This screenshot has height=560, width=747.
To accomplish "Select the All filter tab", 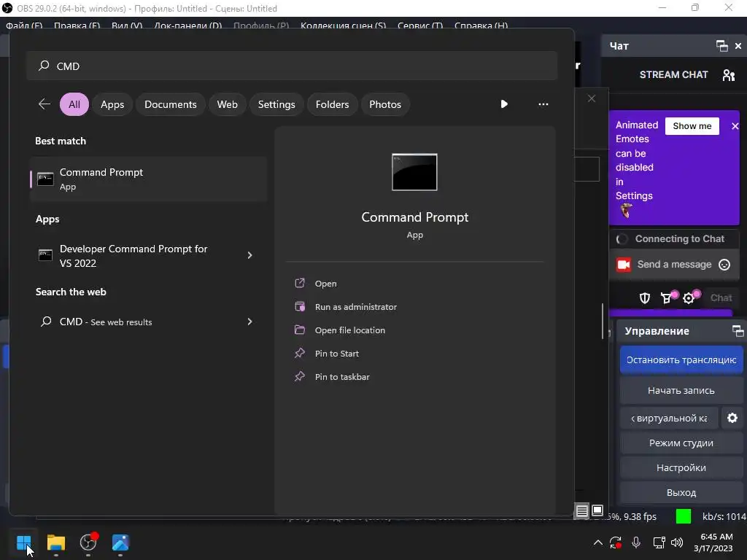I will click(x=74, y=104).
